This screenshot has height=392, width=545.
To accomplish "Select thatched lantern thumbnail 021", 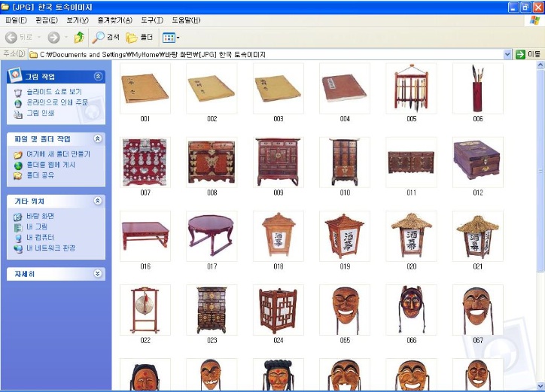I will (x=477, y=236).
